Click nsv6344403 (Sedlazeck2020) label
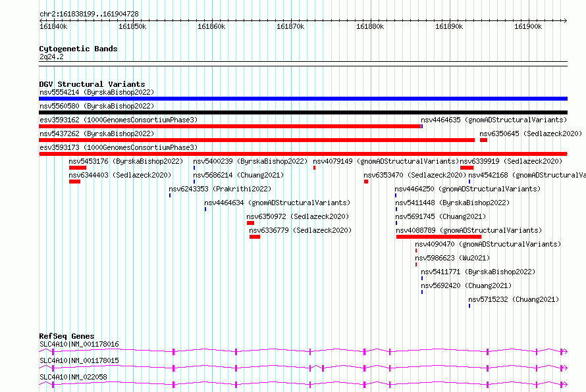The width and height of the screenshot is (586, 392). click(x=120, y=175)
